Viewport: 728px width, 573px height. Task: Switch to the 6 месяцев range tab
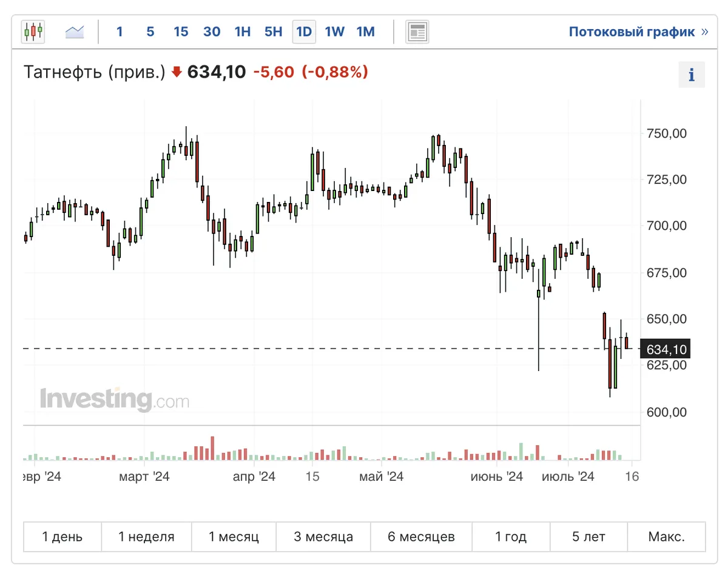pyautogui.click(x=421, y=537)
